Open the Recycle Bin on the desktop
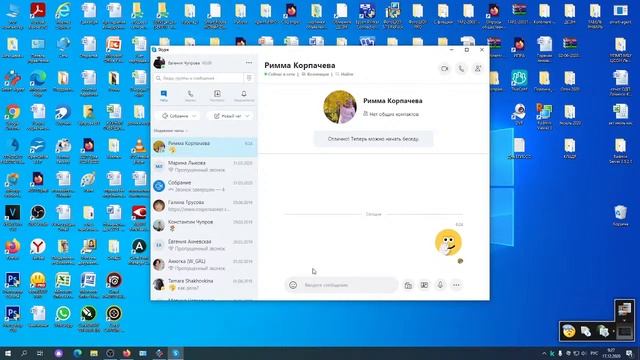The height and width of the screenshot is (360, 640). pos(620,216)
